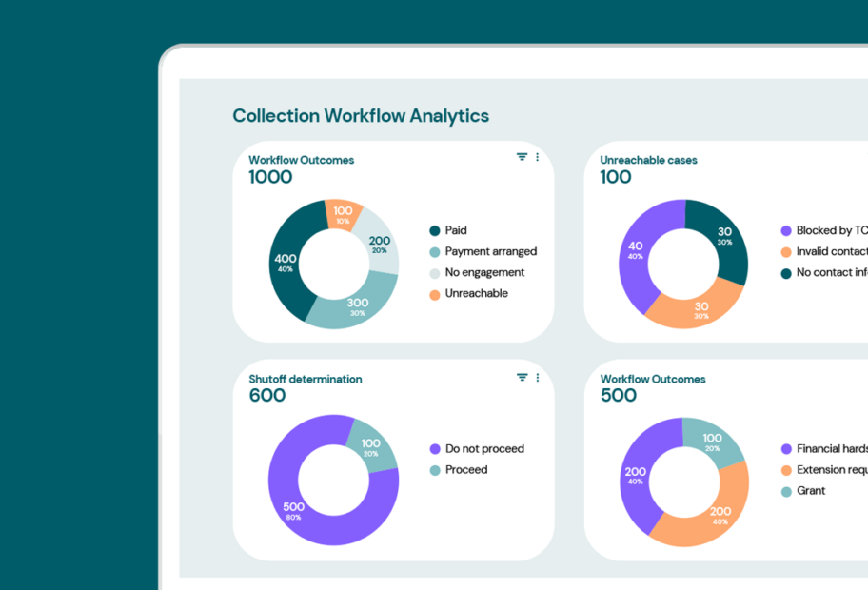This screenshot has height=590, width=868.
Task: Click the Payment arranged teal color swatch
Action: click(x=435, y=251)
